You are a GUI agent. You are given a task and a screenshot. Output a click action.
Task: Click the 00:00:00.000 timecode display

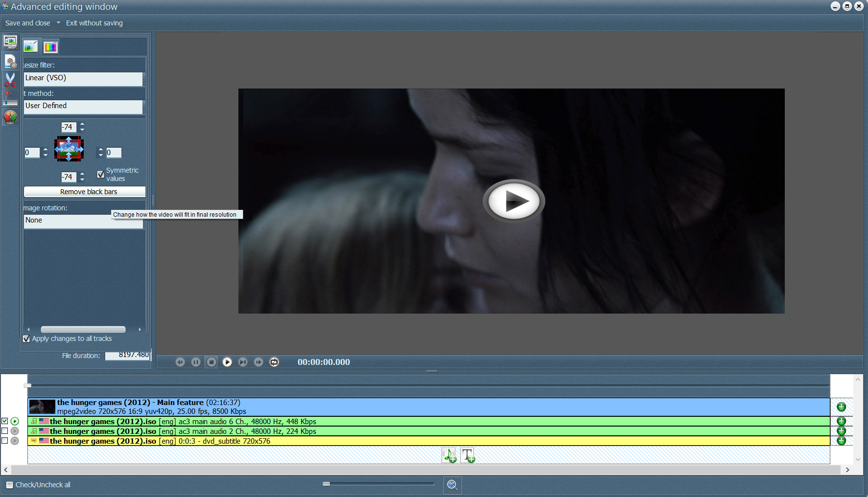tap(324, 362)
